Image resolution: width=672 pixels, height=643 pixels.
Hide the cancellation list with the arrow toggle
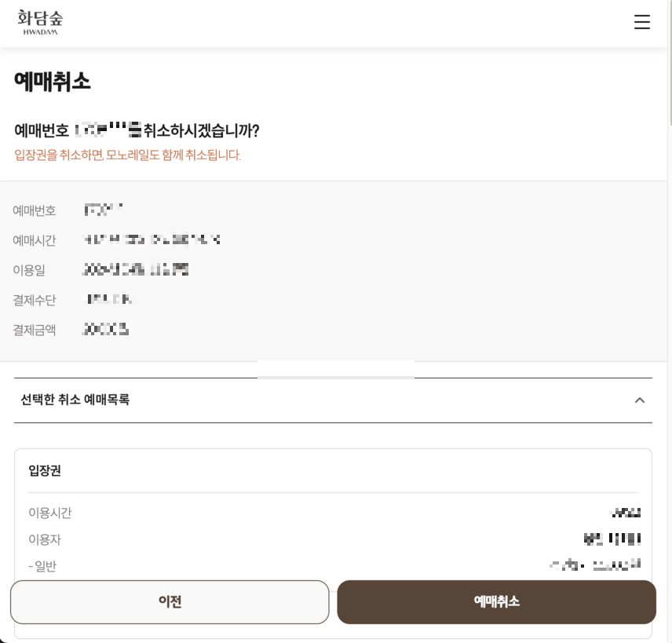pos(640,400)
